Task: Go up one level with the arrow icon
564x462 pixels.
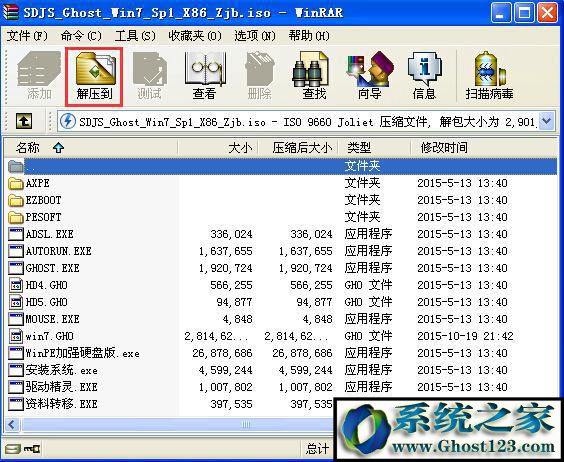Action: [24, 121]
